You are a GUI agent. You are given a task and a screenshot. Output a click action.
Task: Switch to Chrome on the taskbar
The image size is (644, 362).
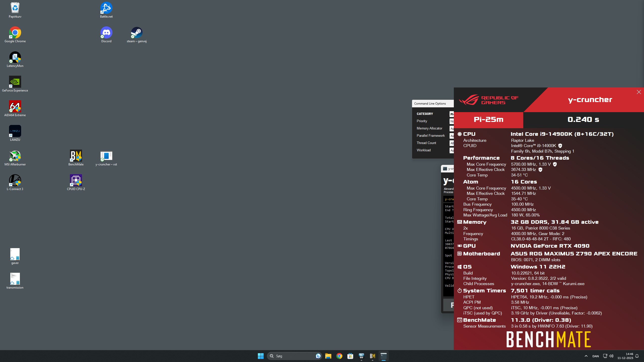pyautogui.click(x=339, y=356)
